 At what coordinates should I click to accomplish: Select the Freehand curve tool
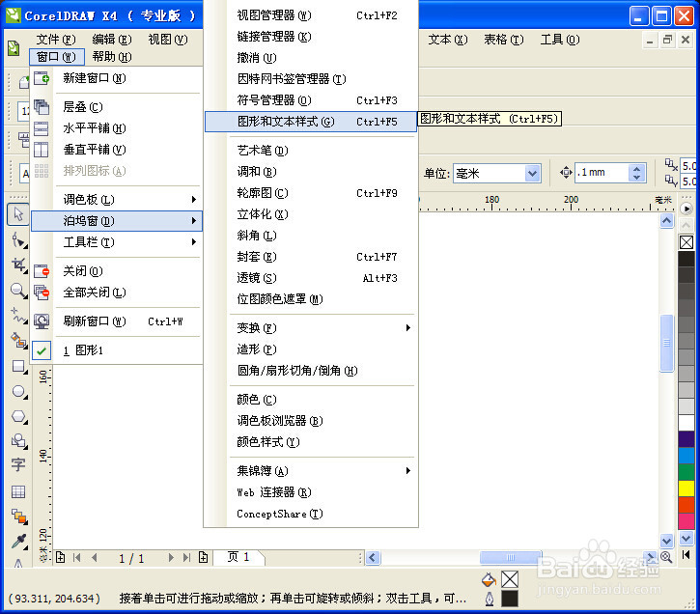[18, 316]
